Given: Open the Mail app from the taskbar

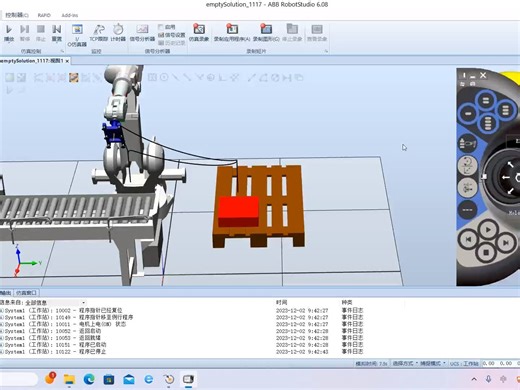Looking at the screenshot, I should pyautogui.click(x=129, y=379).
